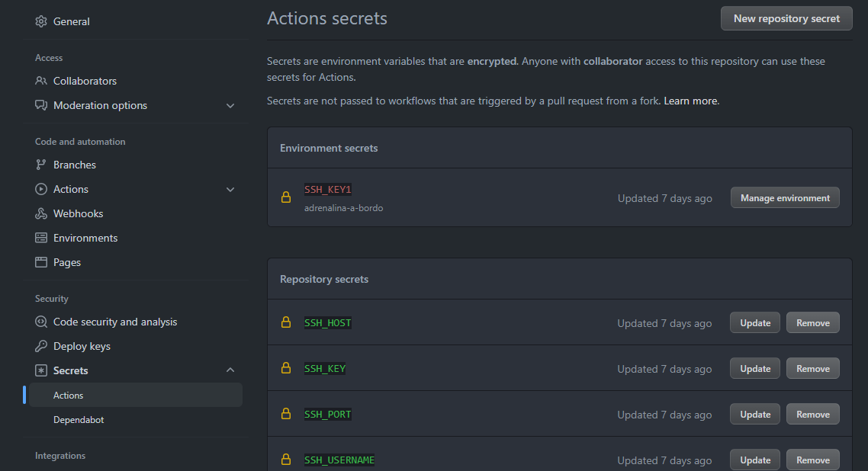868x471 pixels.
Task: Click Updated 7 days ago for SSH_KEY1
Action: tap(665, 198)
